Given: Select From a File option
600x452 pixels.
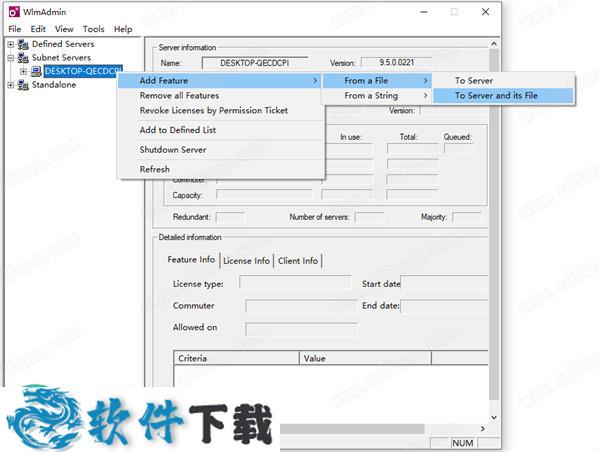Looking at the screenshot, I should [x=377, y=81].
